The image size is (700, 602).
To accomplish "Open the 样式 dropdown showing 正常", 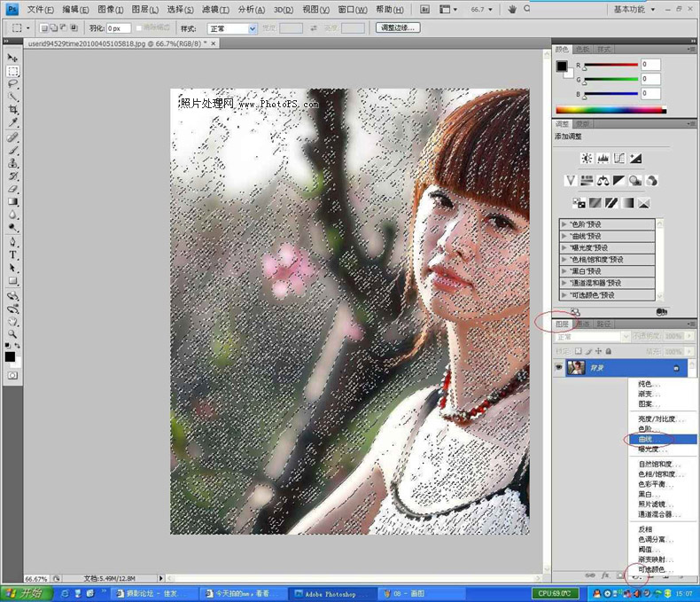I will [x=232, y=28].
